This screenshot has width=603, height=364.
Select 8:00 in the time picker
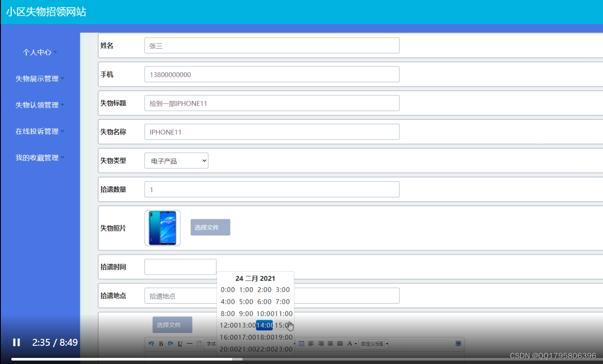[227, 314]
